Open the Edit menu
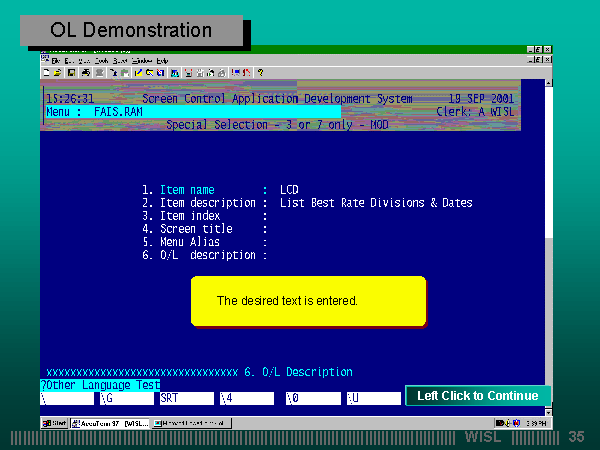This screenshot has height=450, width=600. click(x=69, y=61)
